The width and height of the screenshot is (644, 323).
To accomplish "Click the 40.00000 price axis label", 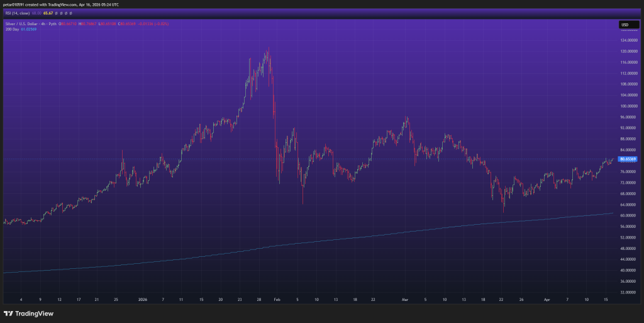I will [x=629, y=270].
